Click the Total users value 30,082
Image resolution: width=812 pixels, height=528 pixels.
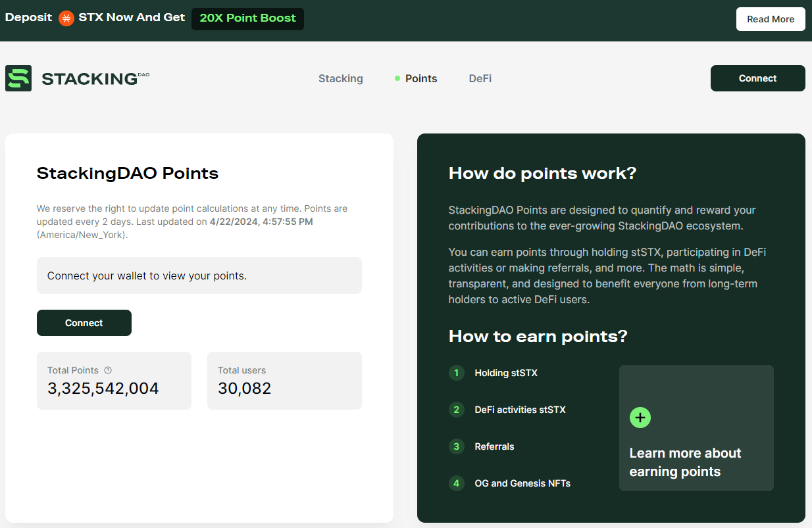pos(245,389)
